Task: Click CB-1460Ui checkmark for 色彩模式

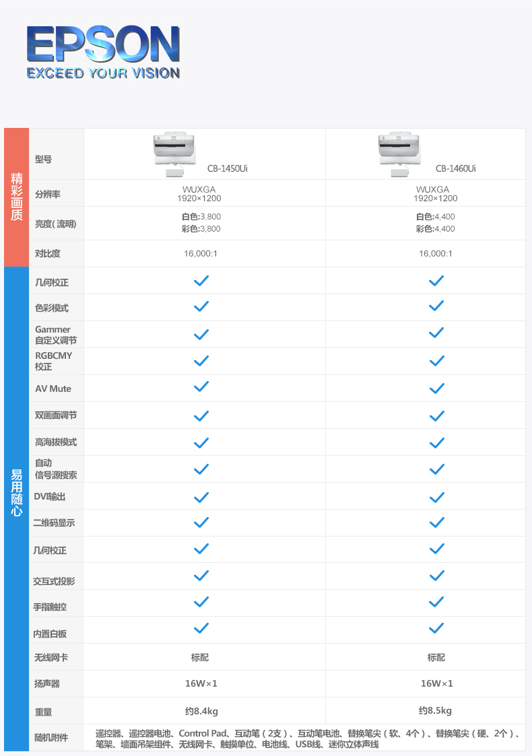Action: [436, 306]
